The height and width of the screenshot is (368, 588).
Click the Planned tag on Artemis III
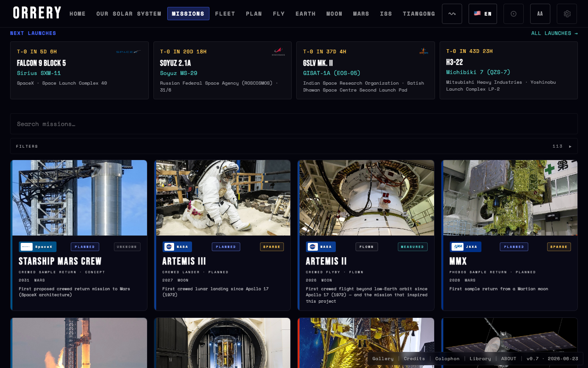pos(226,247)
